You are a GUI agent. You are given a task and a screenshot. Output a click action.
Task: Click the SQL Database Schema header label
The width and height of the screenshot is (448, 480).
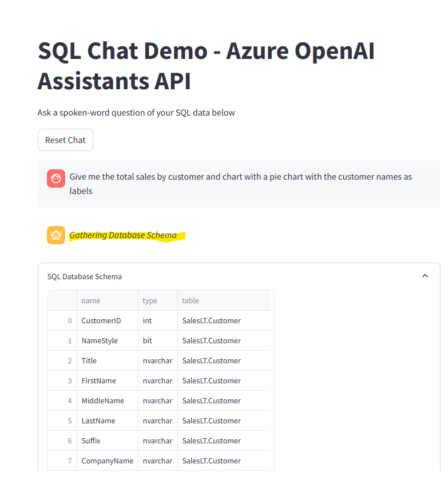pos(85,276)
